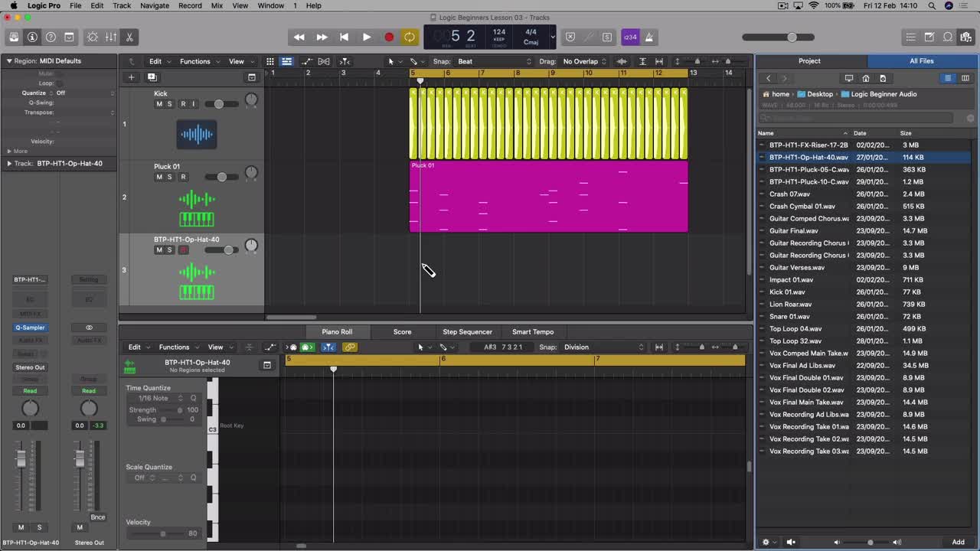This screenshot has width=980, height=551.
Task: Toggle Flex show/hide icon in tracks area
Action: (324, 61)
